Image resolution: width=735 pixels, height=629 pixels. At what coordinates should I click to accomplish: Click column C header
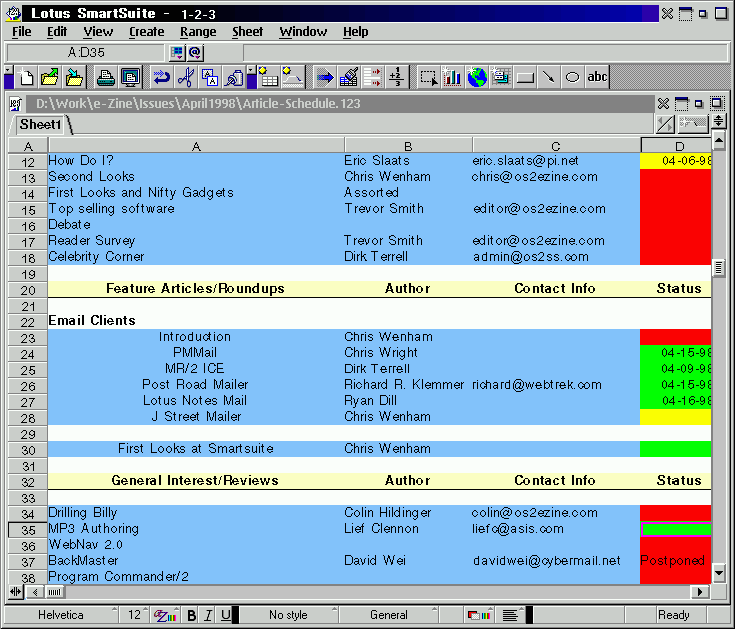pyautogui.click(x=556, y=146)
